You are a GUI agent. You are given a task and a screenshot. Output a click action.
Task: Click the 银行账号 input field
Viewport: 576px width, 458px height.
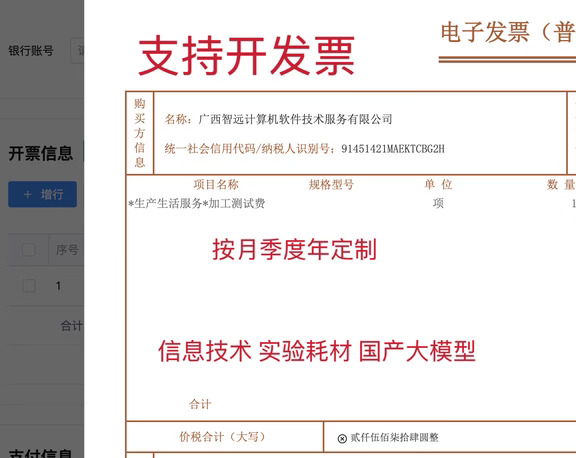(77, 51)
